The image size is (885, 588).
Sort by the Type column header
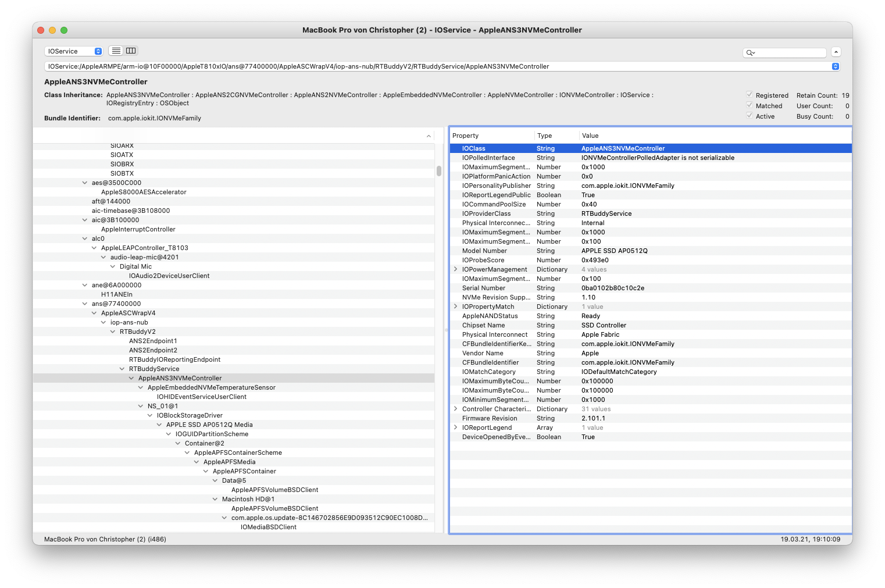556,136
